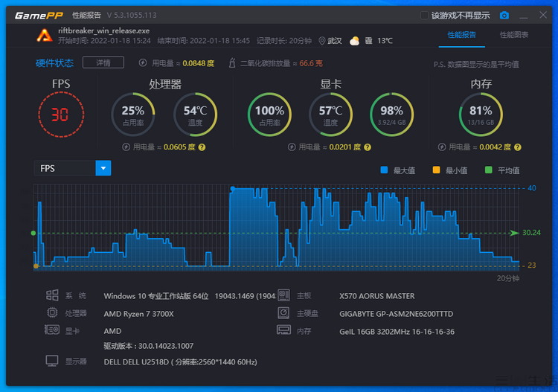Click the 显卡 graphics card icon

[x=52, y=330]
